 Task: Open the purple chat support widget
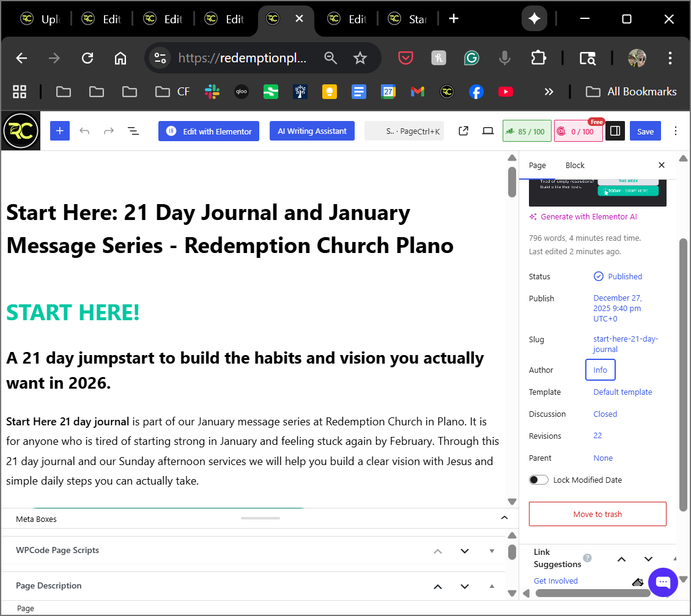(663, 582)
